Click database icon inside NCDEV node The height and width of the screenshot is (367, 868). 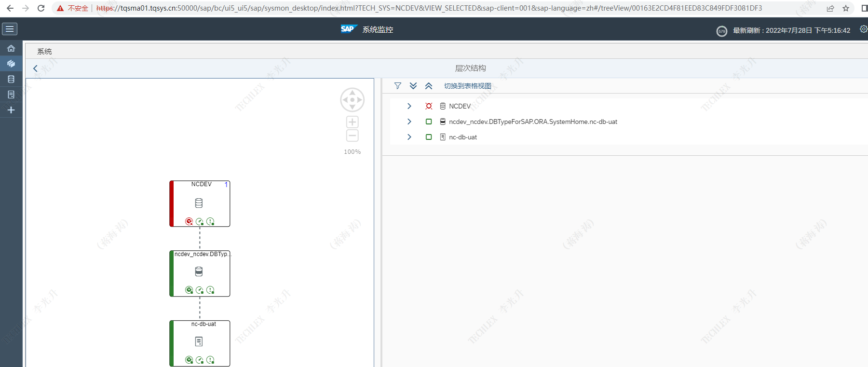click(x=199, y=203)
